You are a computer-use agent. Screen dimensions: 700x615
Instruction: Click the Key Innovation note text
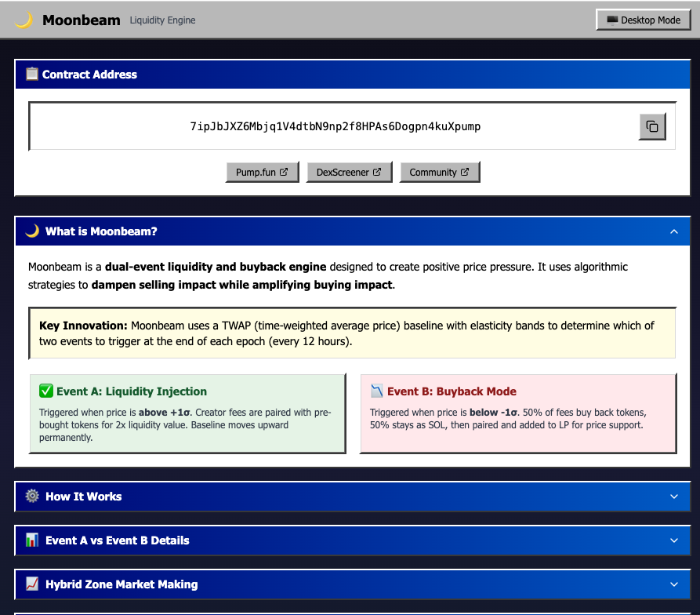point(346,333)
